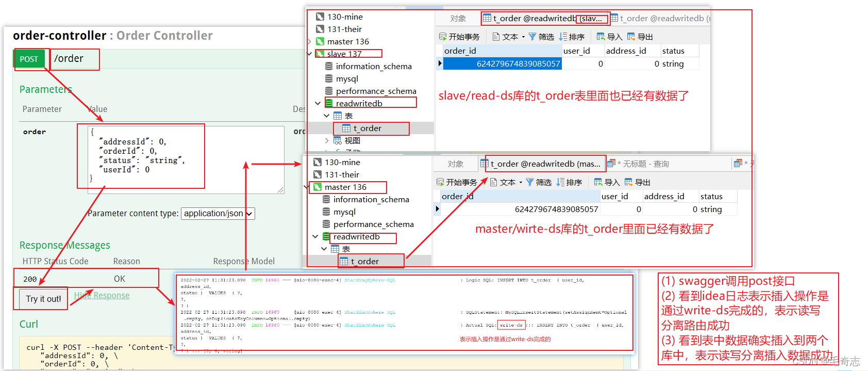
Task: Click order_id cell 624279674839085057 in master table
Action: [521, 209]
